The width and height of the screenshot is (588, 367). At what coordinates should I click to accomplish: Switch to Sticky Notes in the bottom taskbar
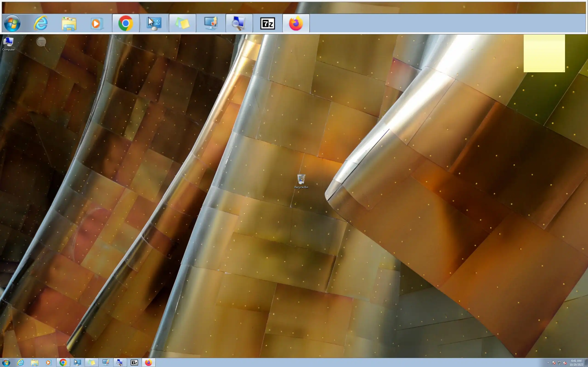[91, 363]
